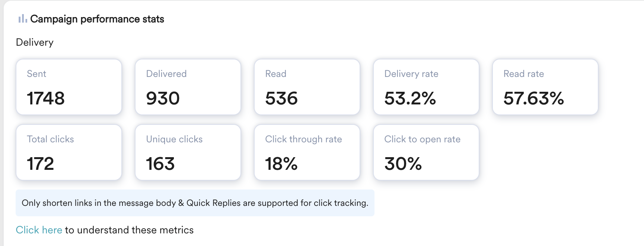
Task: Select the 536 read count value
Action: (281, 98)
